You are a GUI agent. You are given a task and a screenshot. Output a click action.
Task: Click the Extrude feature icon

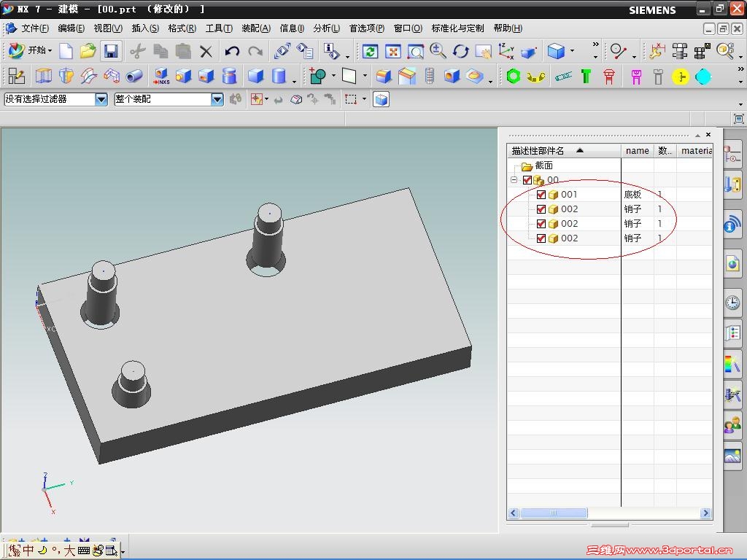point(43,76)
